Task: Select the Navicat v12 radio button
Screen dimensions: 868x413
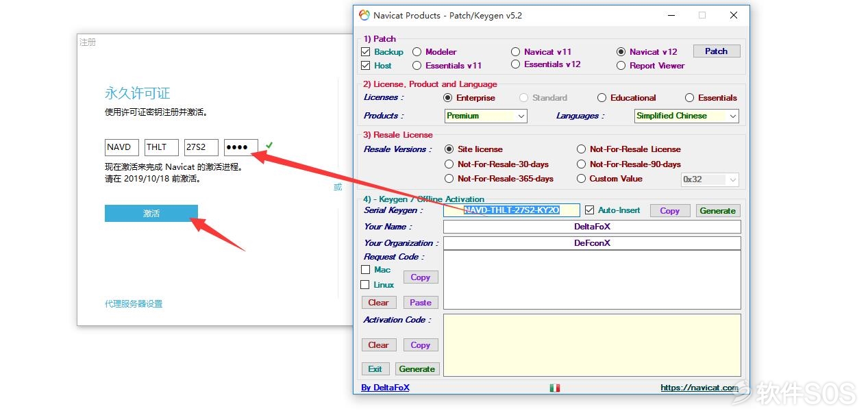Action: click(621, 52)
